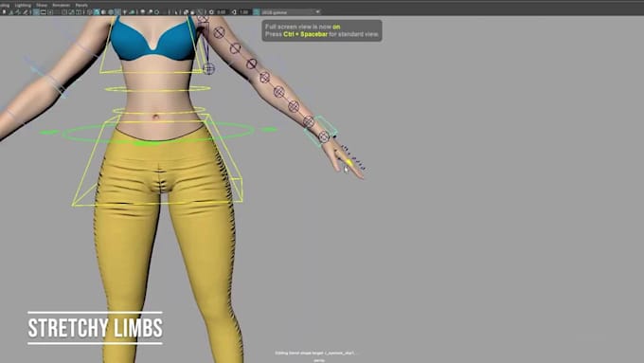Open the Show menu

(x=42, y=5)
